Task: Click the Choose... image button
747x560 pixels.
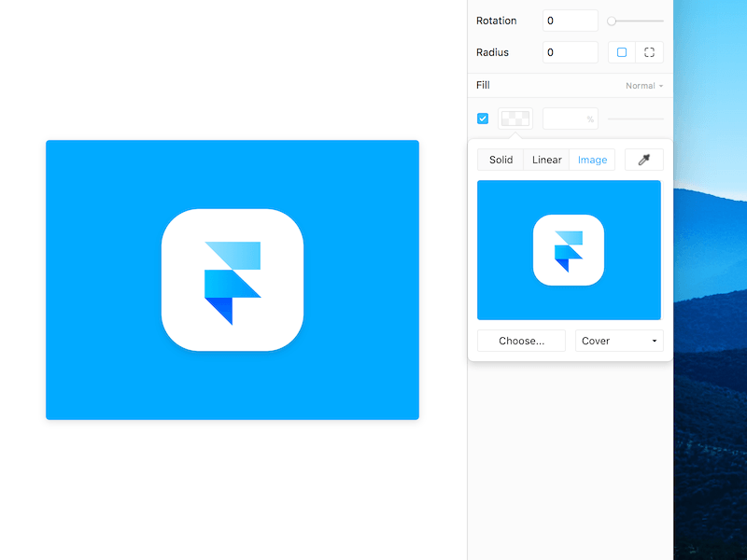Action: point(521,341)
